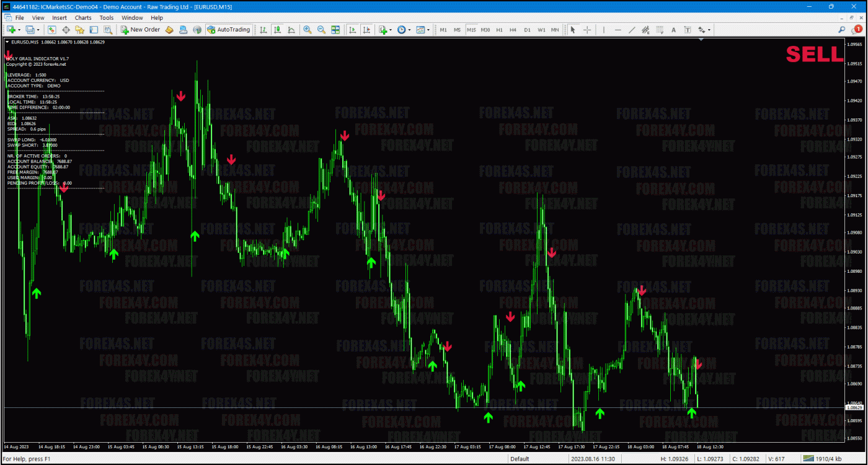Click the current price label 1.08629
This screenshot has height=465, width=868.
pyautogui.click(x=855, y=407)
